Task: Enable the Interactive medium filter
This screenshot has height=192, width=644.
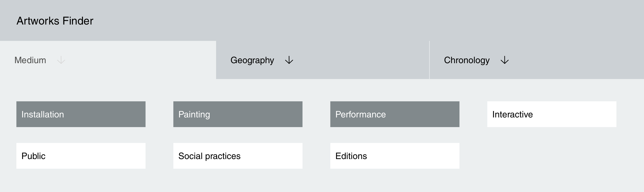Action: click(x=552, y=114)
